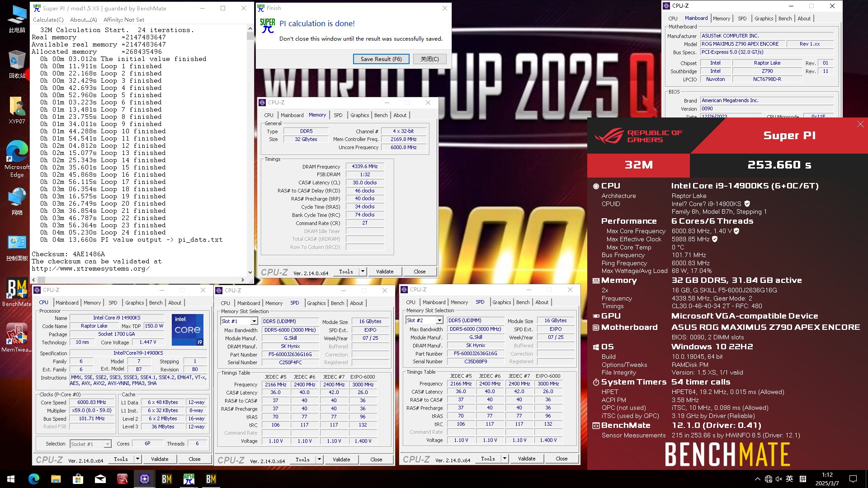Click the first BenchMate taskbar icon
This screenshot has width=868, height=488.
pyautogui.click(x=166, y=479)
